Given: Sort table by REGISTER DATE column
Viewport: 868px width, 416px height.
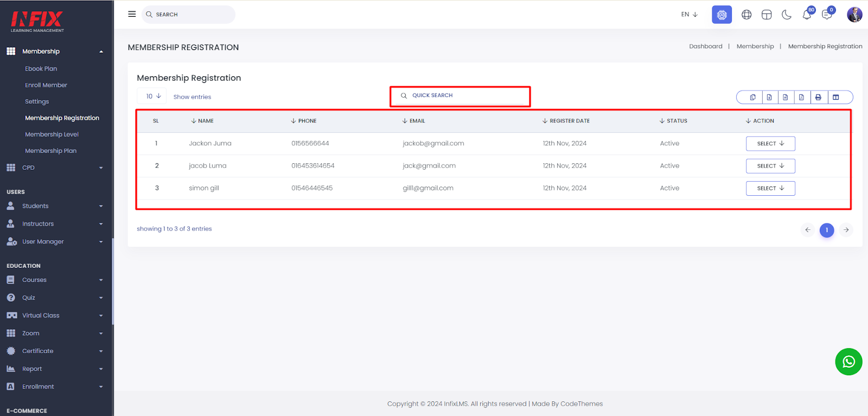Looking at the screenshot, I should tap(566, 121).
